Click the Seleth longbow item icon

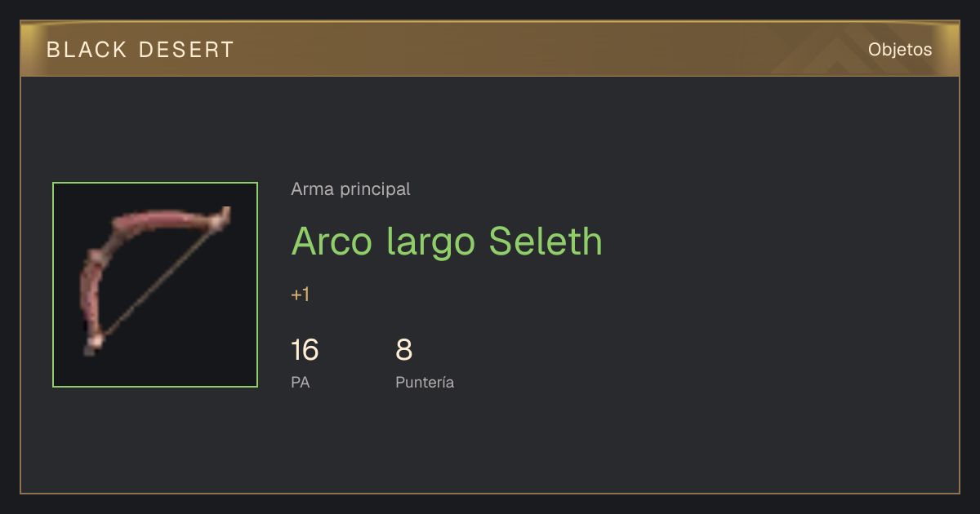click(155, 285)
